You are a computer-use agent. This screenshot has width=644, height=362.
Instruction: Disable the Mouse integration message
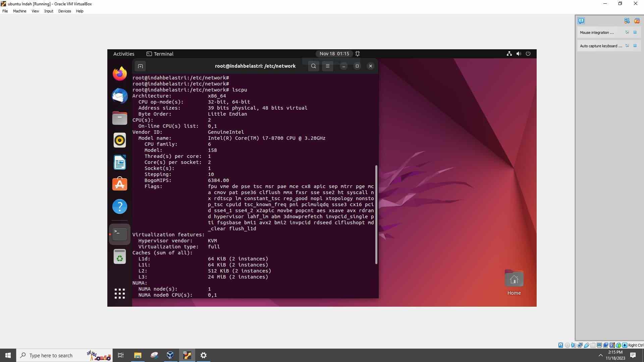(x=627, y=32)
